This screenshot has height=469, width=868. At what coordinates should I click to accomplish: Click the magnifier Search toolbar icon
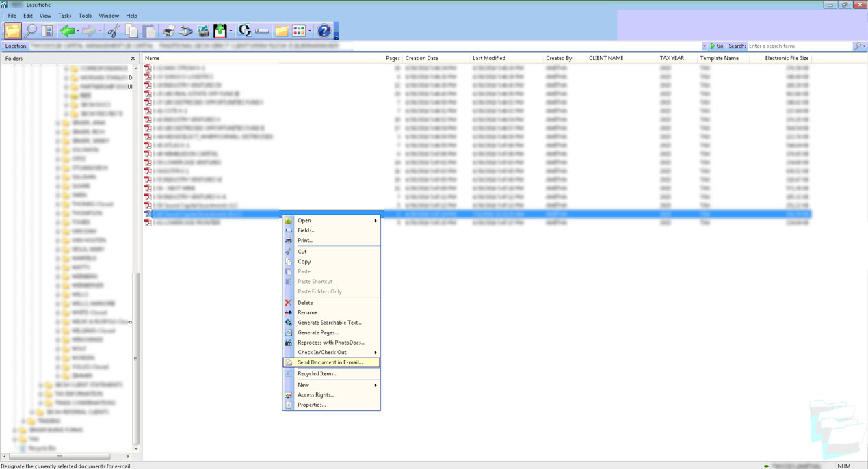pos(31,31)
